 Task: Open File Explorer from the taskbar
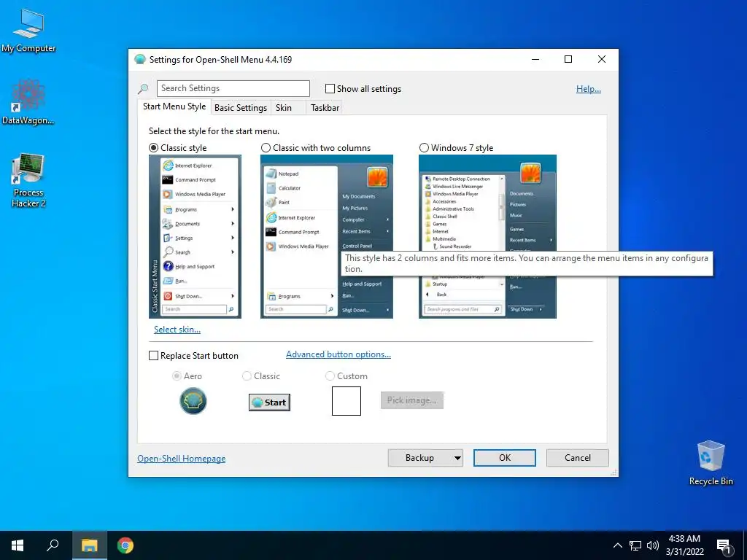(x=89, y=545)
